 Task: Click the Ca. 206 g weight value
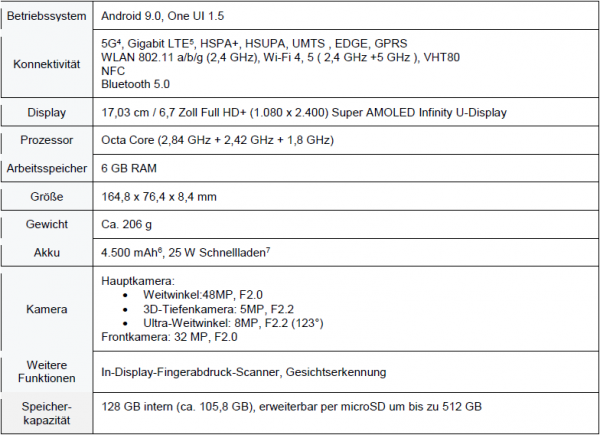pos(126,224)
